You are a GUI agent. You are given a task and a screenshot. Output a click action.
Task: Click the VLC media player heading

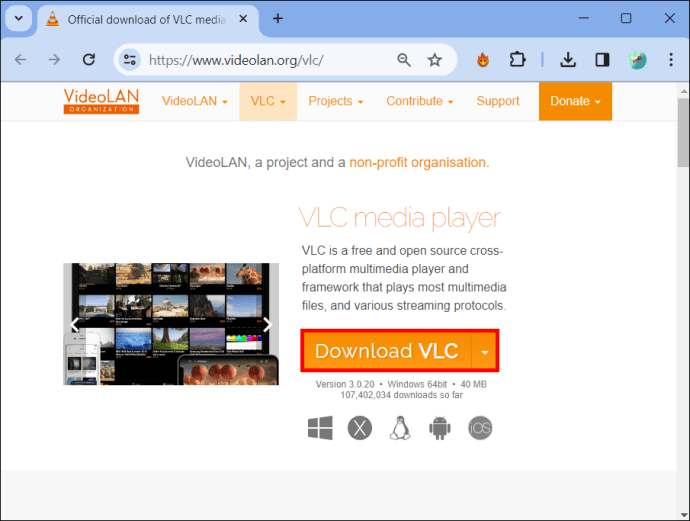point(400,218)
